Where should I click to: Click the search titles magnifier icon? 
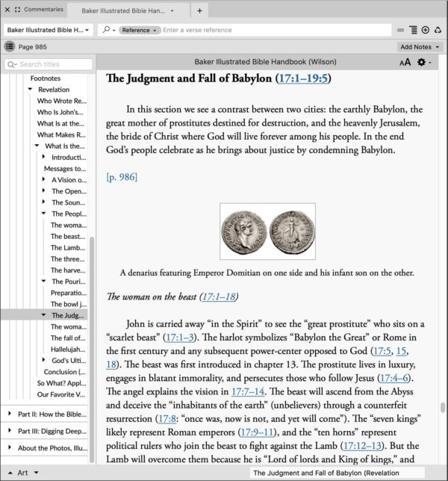click(12, 64)
